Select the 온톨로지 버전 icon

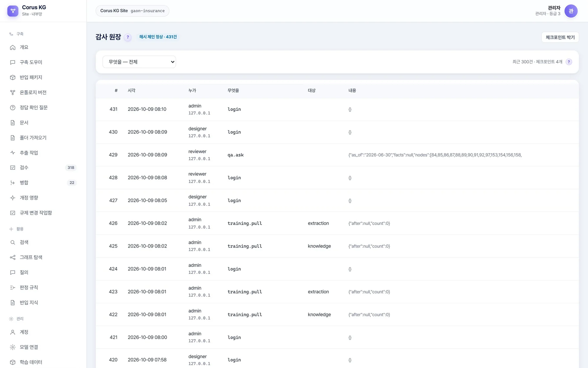tap(13, 93)
